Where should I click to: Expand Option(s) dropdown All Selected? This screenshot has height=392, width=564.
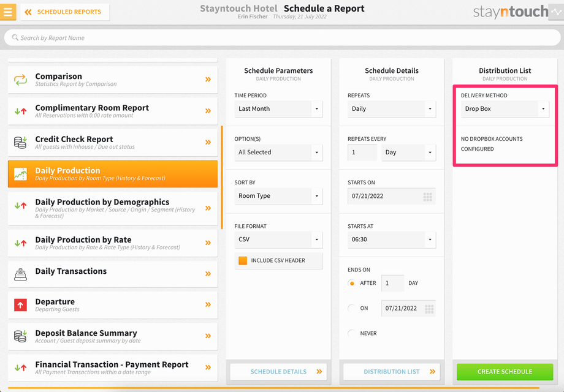coord(278,153)
